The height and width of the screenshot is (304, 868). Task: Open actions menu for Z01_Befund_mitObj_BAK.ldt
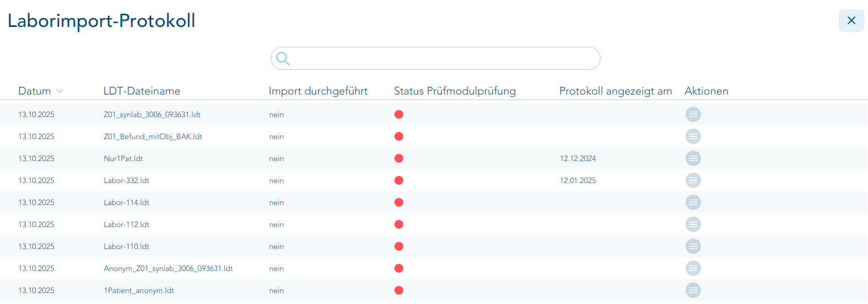point(693,136)
